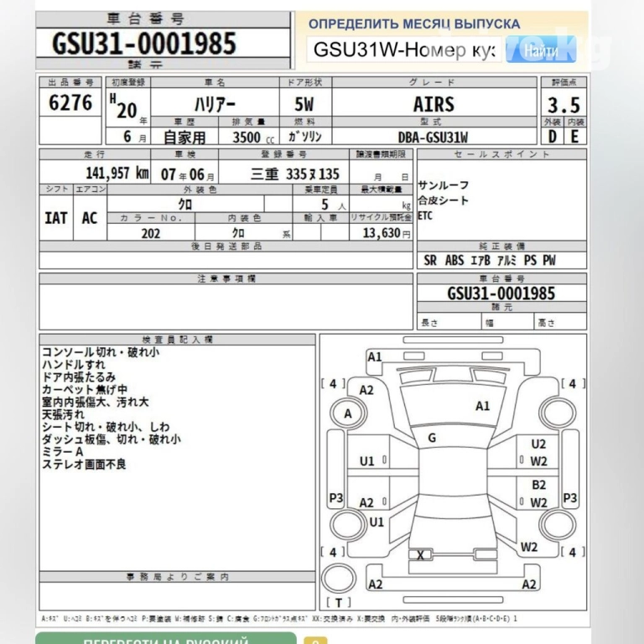This screenshot has width=644, height=644.
Task: Click the small yellow badge beside translate button
Action: click(x=314, y=639)
